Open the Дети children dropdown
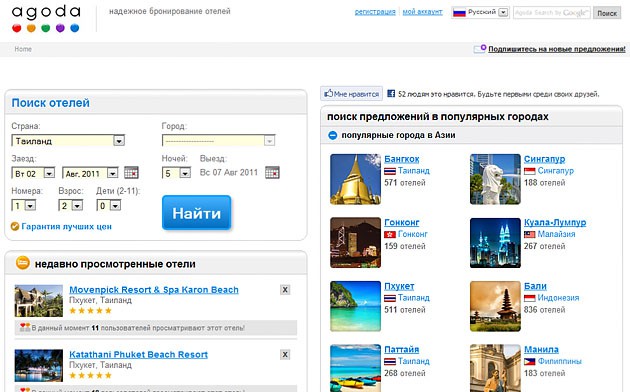630x392 pixels. tap(108, 206)
